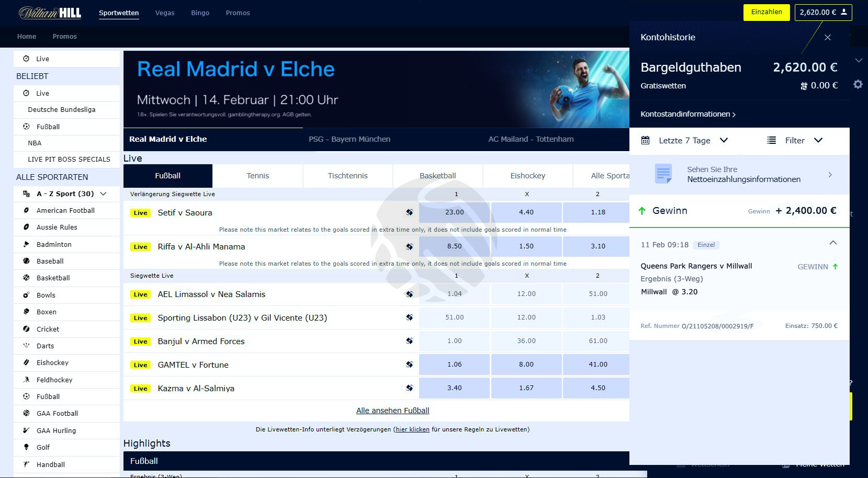Open the hier klicken rules link
This screenshot has height=478, width=868.
(412, 429)
